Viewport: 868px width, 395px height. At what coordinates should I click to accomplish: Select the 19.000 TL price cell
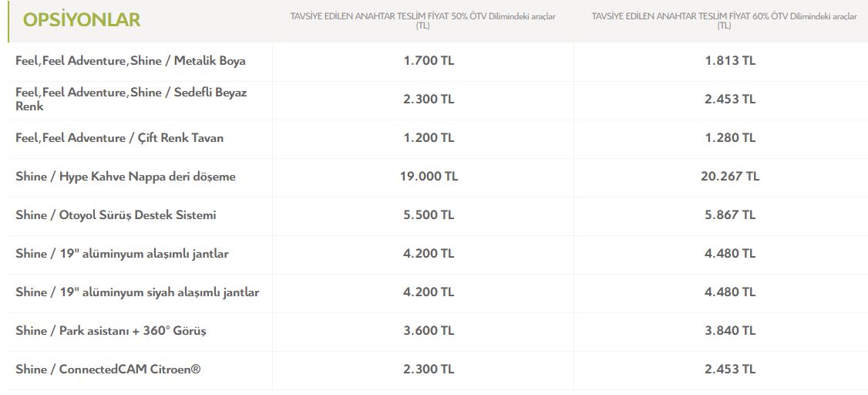(x=429, y=177)
